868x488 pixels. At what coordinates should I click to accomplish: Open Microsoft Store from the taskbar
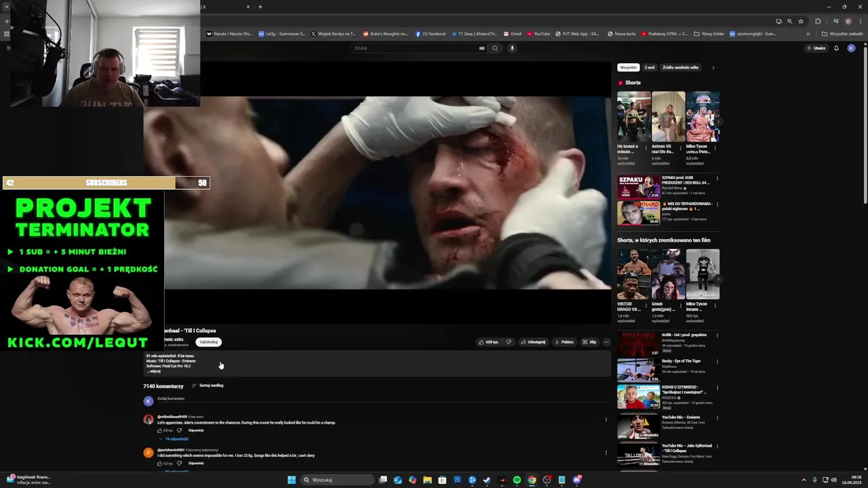[x=442, y=480]
